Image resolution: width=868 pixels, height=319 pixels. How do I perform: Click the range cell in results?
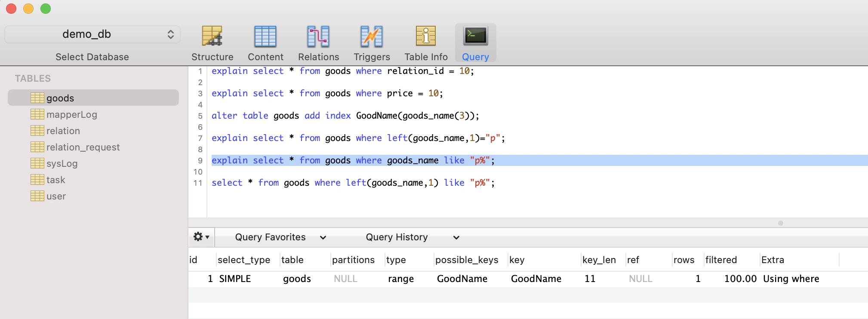click(x=401, y=279)
